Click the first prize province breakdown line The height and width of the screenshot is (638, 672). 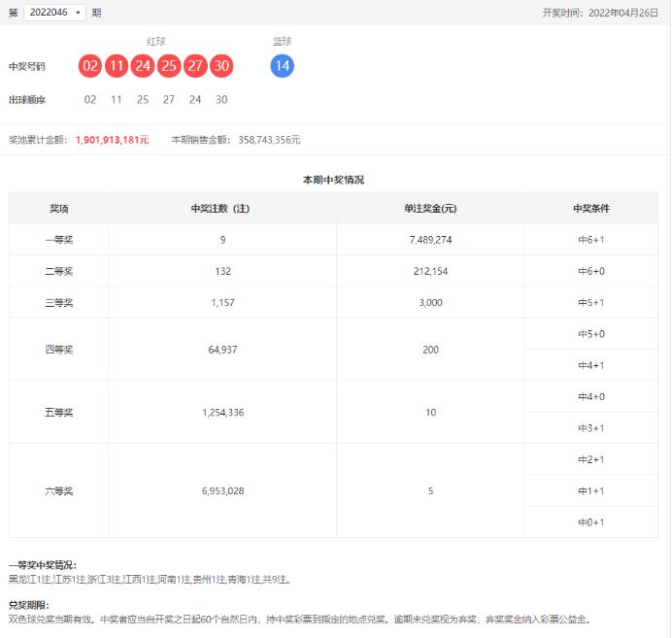pos(151,580)
